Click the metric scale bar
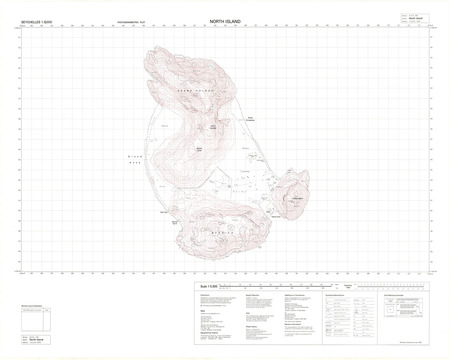450x360 pixels. coord(276,286)
